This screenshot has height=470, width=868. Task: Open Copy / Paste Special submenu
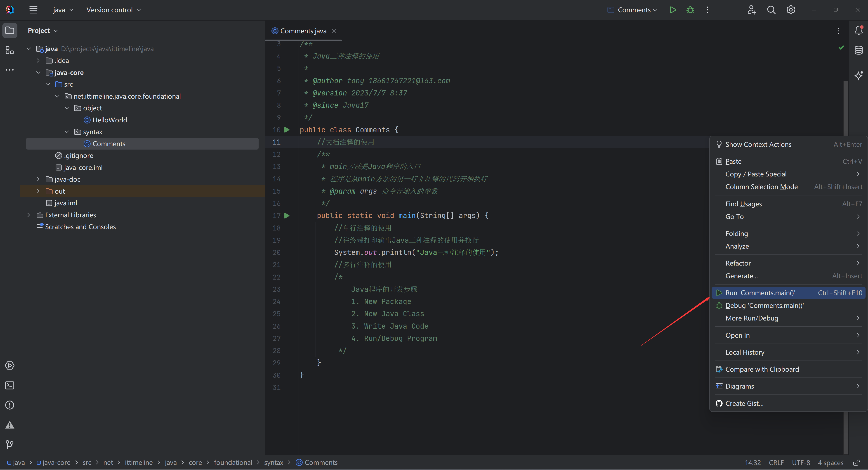pos(788,174)
